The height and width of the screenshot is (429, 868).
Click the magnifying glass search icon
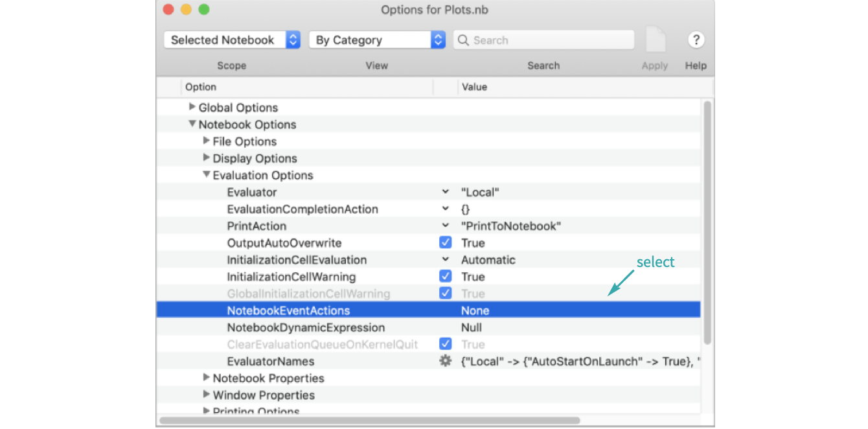463,40
